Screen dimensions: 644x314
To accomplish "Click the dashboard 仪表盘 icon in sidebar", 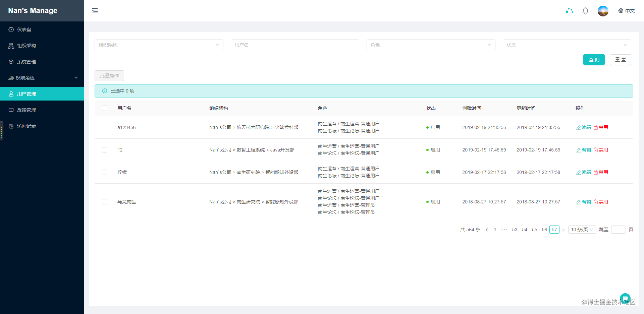I will click(x=11, y=29).
